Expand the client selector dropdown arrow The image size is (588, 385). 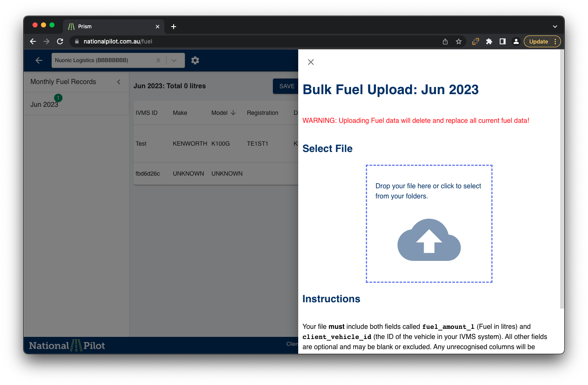tap(174, 60)
